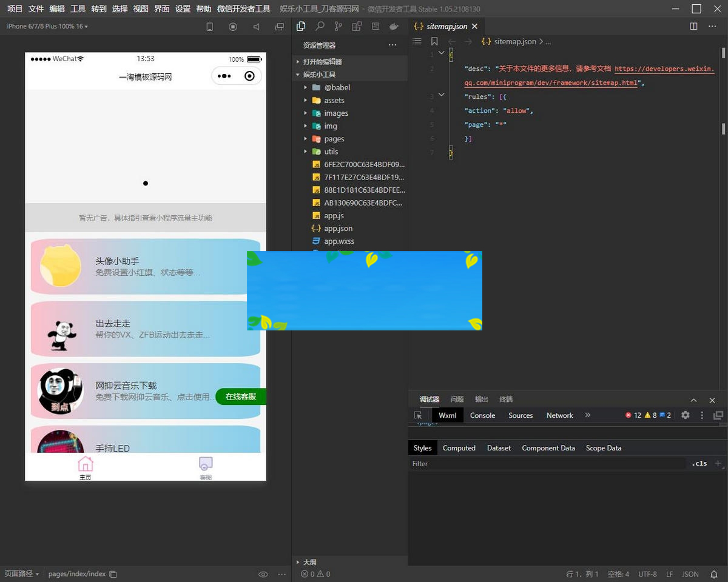Click the bookmark icon above the editor
The image size is (728, 582).
[434, 42]
